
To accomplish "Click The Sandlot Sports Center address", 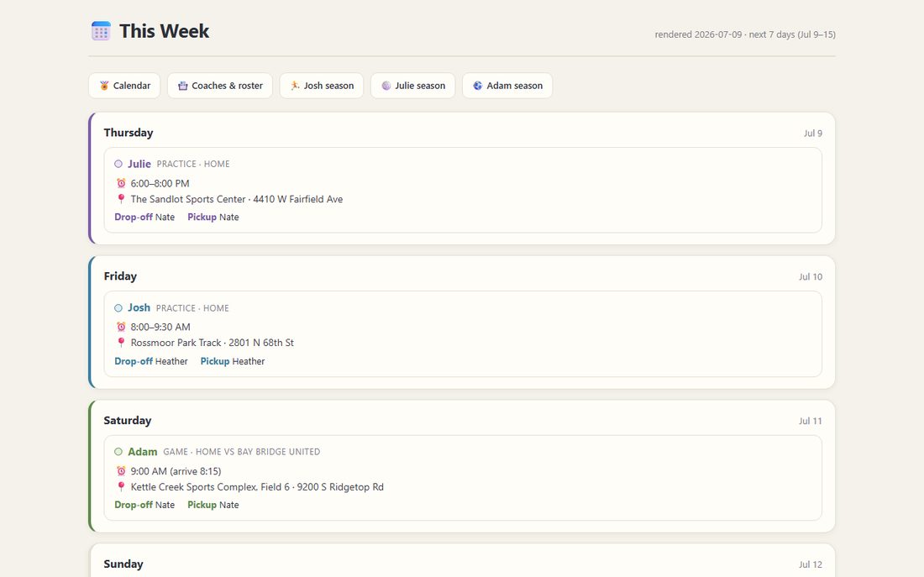I will pyautogui.click(x=237, y=199).
